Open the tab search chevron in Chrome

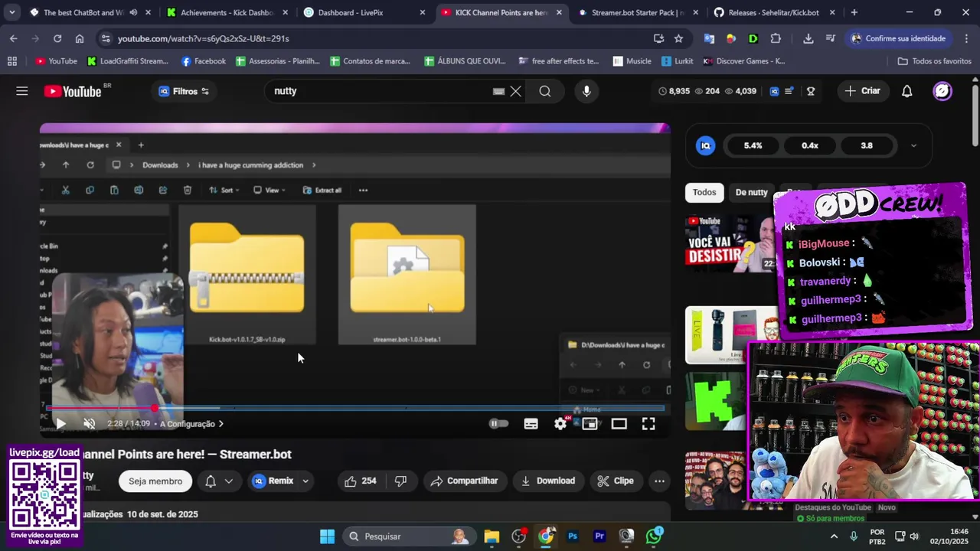(x=12, y=12)
